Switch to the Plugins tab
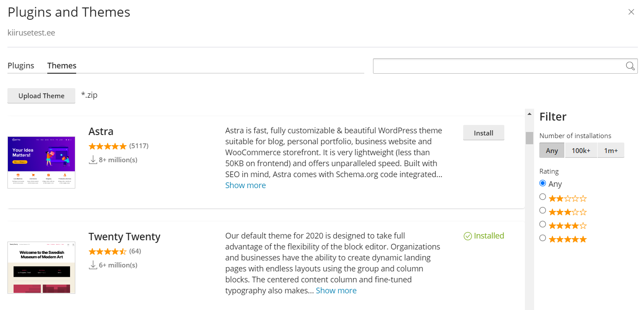The width and height of the screenshot is (644, 310). point(21,65)
